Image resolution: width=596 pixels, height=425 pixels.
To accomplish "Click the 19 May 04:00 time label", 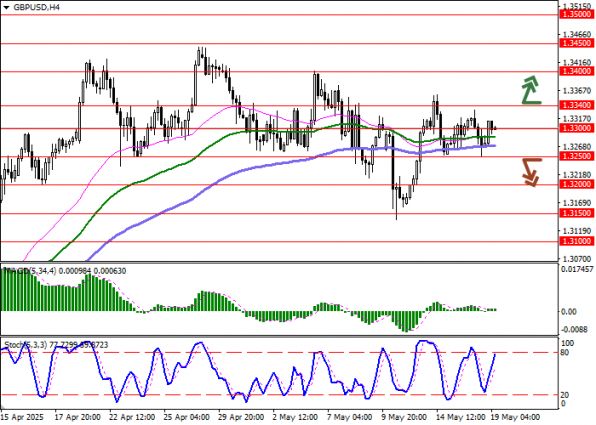I will click(x=515, y=417).
